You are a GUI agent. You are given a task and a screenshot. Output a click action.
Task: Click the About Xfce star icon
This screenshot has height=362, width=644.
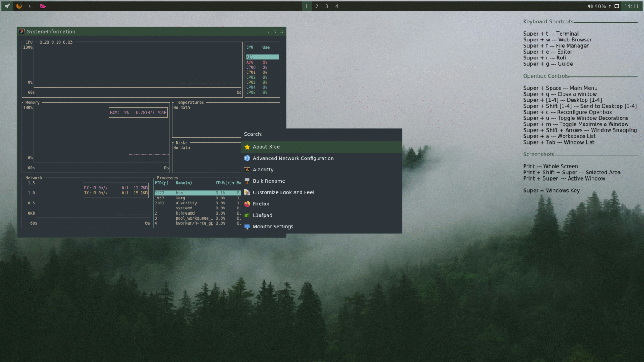pyautogui.click(x=247, y=147)
